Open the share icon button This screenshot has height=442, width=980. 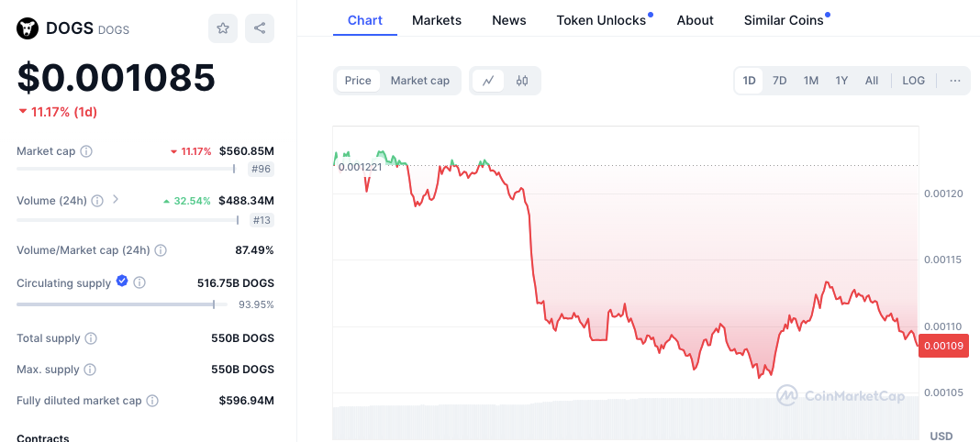[260, 28]
